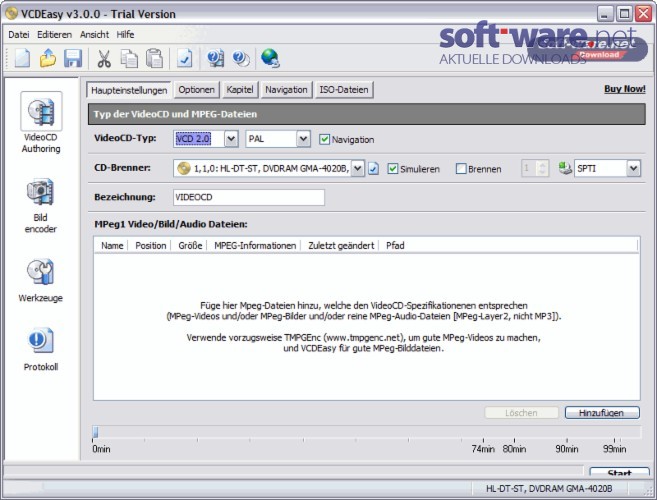Click the Open folder toolbar icon
The image size is (657, 500).
(x=48, y=58)
